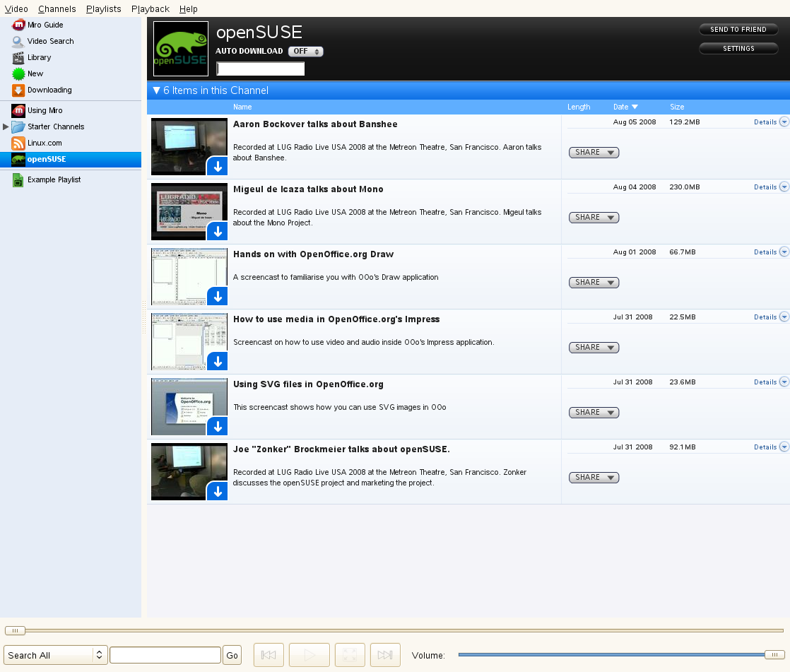Download Using SVG files in OpenOffice.org
This screenshot has width=790, height=672.
pyautogui.click(x=217, y=426)
